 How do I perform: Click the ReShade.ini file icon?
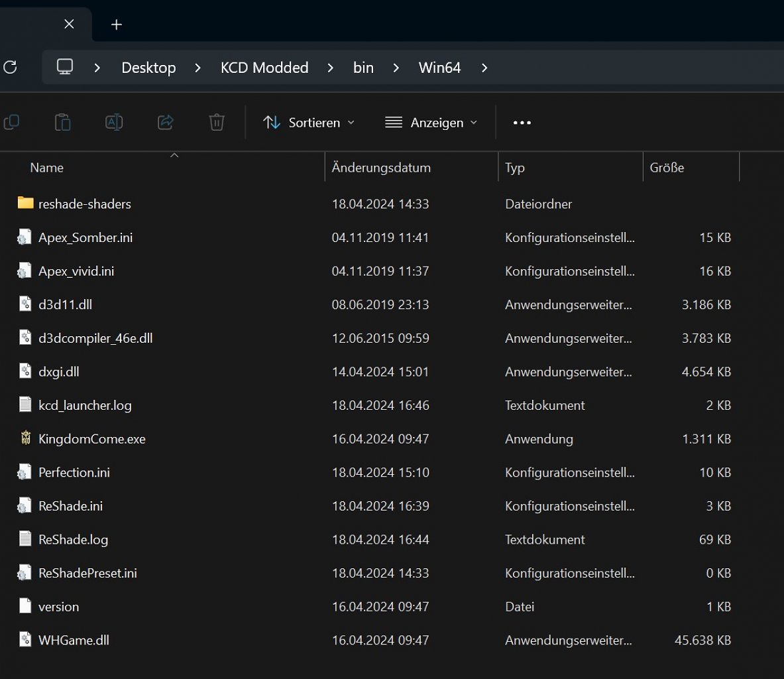click(x=25, y=505)
